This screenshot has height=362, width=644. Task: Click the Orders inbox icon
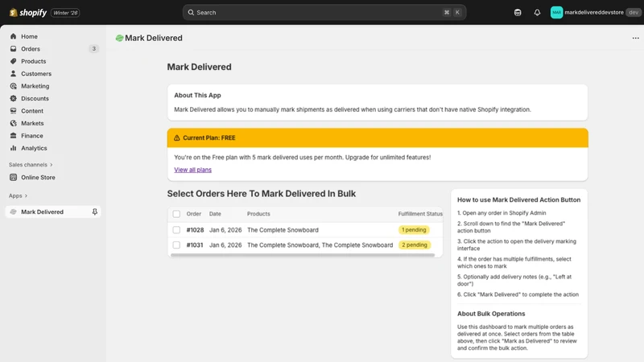[x=13, y=48]
